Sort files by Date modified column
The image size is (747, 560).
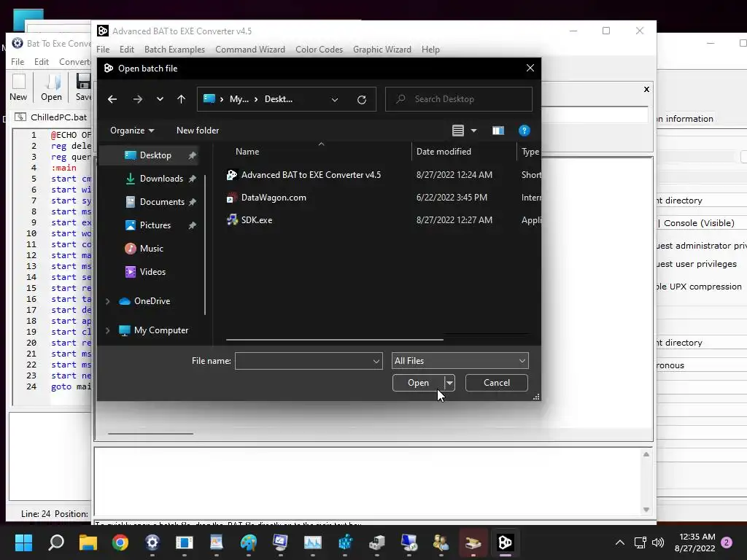[x=444, y=152]
